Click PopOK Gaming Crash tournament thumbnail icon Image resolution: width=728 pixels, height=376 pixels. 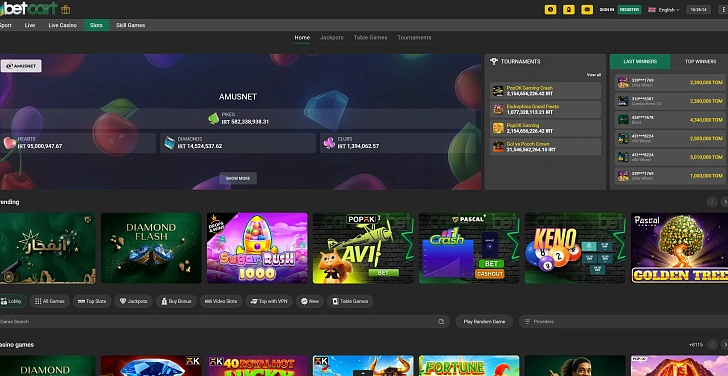[x=498, y=91]
